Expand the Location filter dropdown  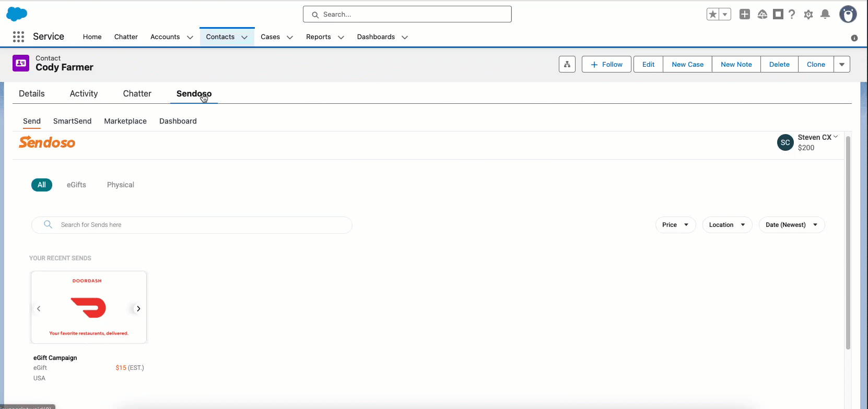(727, 225)
